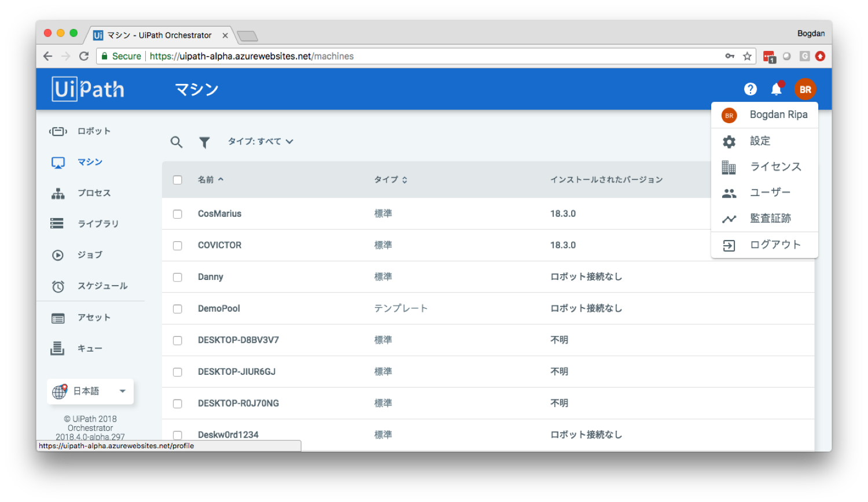The image size is (868, 502).
Task: Click the ライセンス building icon
Action: tap(729, 167)
